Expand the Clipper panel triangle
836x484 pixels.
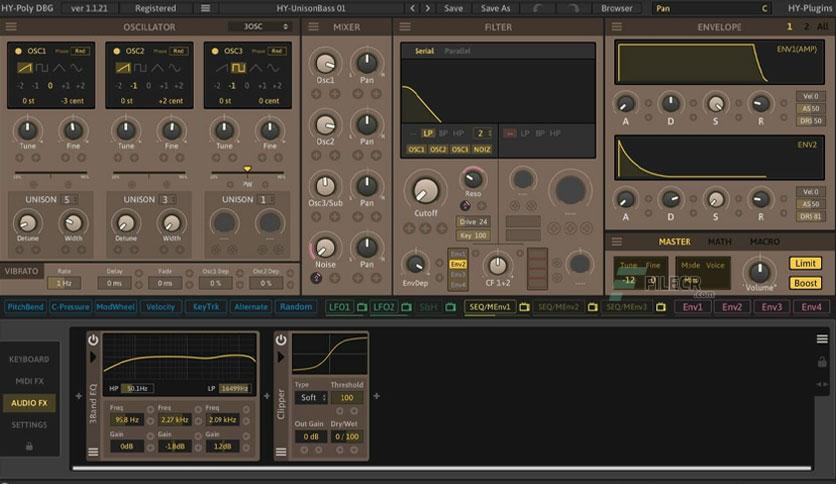281,357
